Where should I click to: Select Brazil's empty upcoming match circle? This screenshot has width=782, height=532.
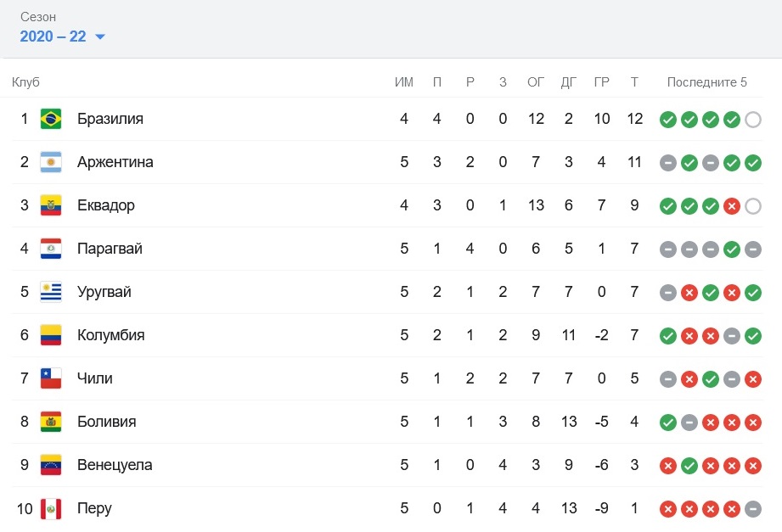[x=753, y=120]
